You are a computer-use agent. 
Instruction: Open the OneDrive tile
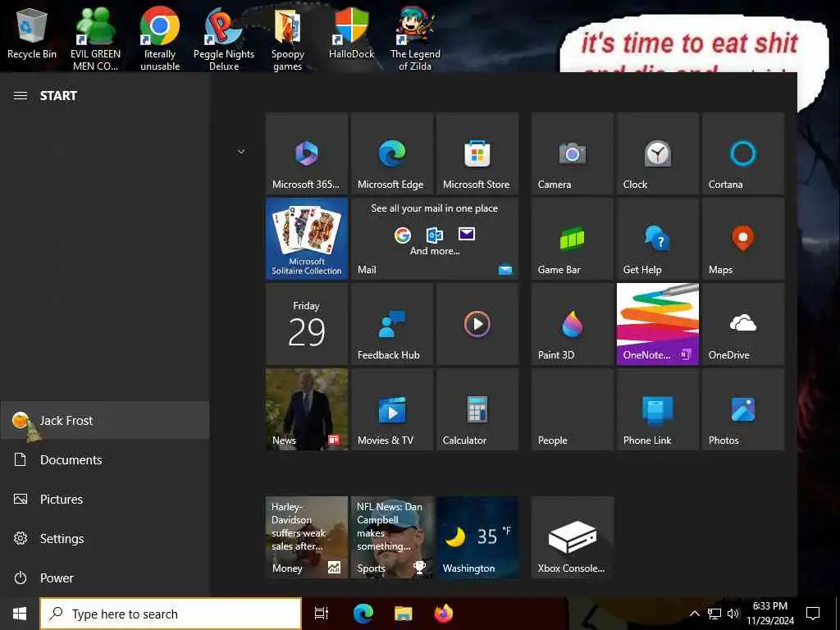tap(743, 324)
